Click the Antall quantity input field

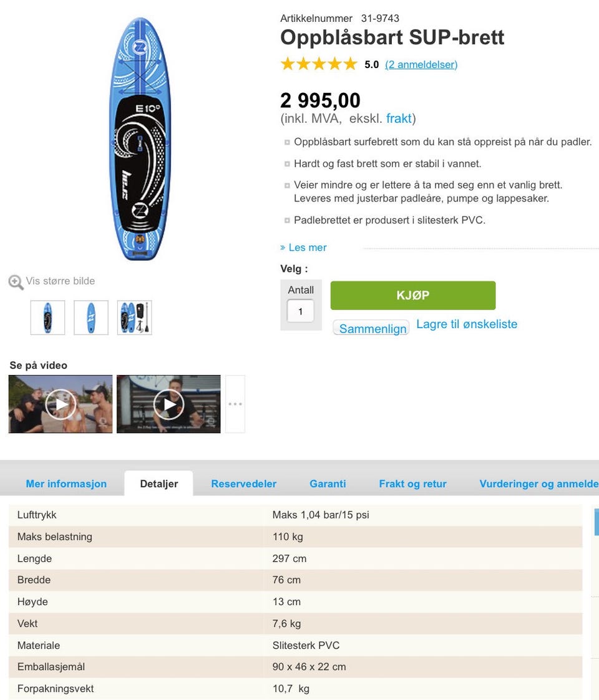click(x=300, y=311)
